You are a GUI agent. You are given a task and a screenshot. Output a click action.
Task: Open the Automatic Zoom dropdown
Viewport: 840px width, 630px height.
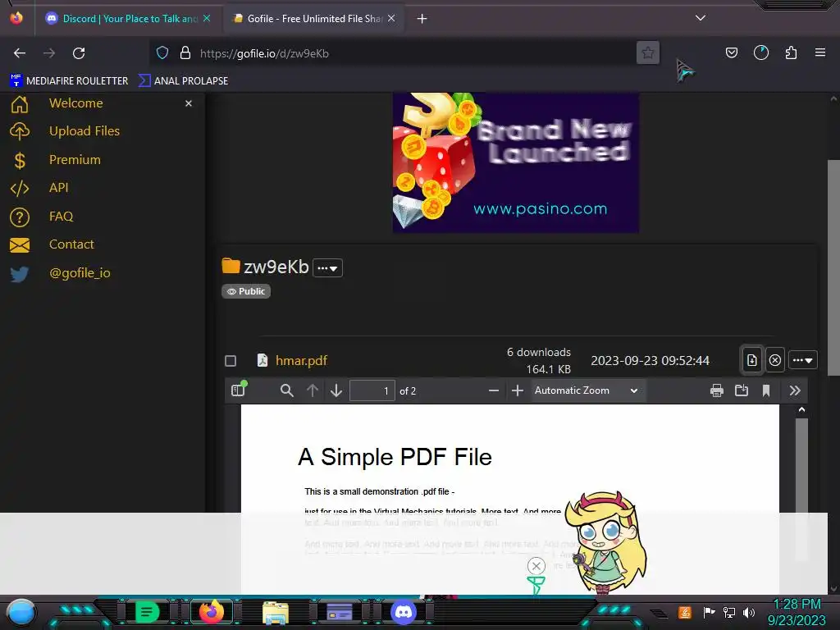pyautogui.click(x=587, y=390)
